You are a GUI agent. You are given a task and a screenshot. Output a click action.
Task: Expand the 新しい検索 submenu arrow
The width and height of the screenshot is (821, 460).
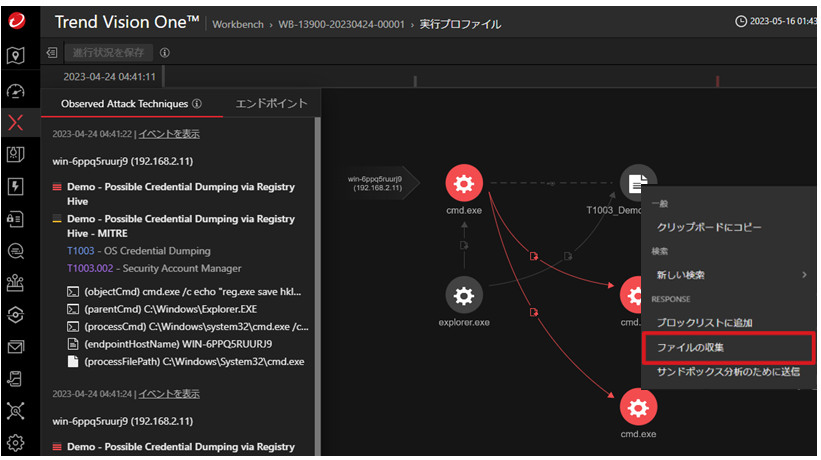click(805, 274)
